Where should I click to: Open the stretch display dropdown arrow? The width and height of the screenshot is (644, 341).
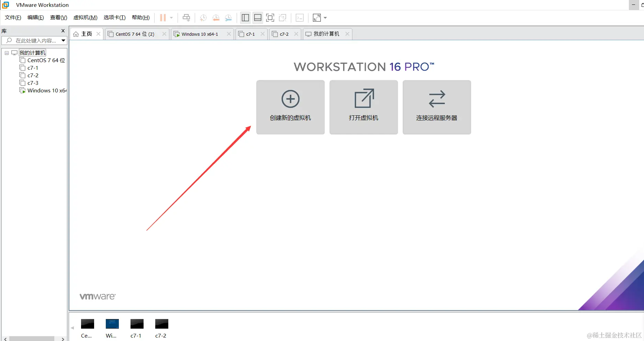(325, 18)
